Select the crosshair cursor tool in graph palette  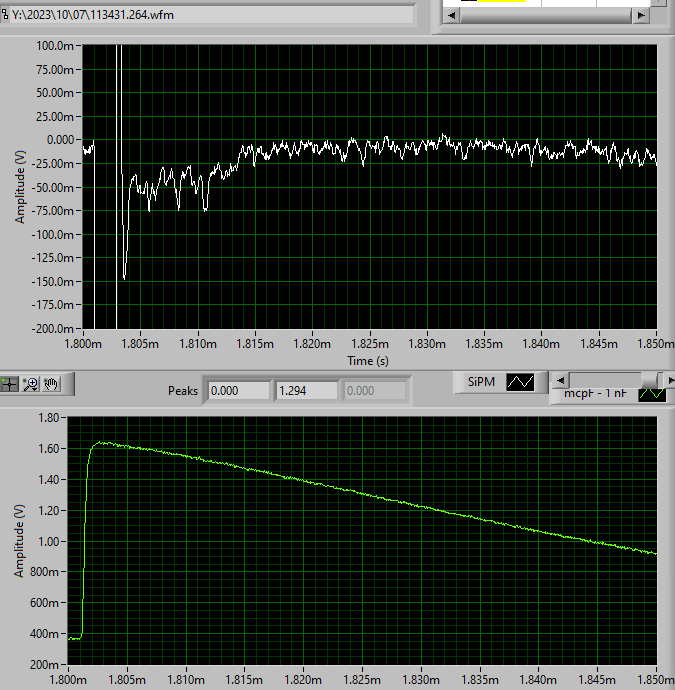click(x=9, y=384)
